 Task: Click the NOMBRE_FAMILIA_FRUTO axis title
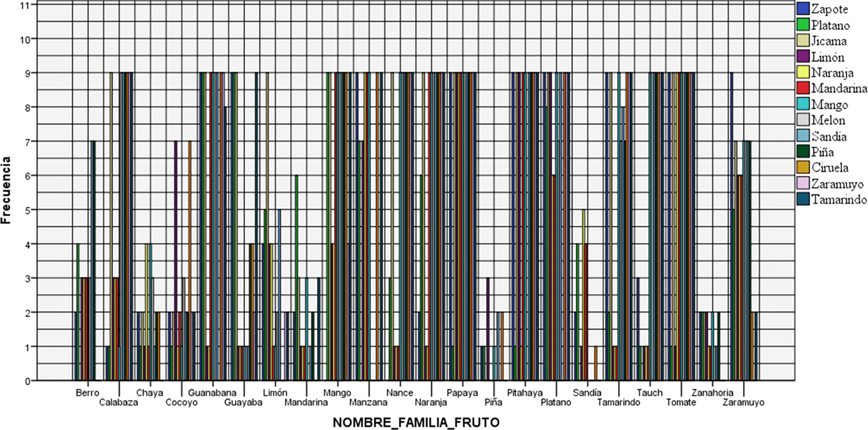[416, 422]
